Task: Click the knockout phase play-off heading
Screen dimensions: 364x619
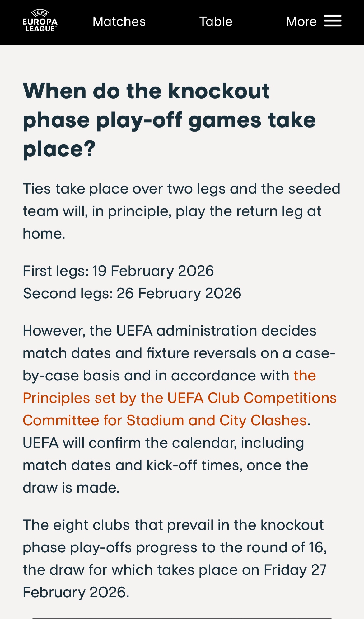Action: click(169, 120)
